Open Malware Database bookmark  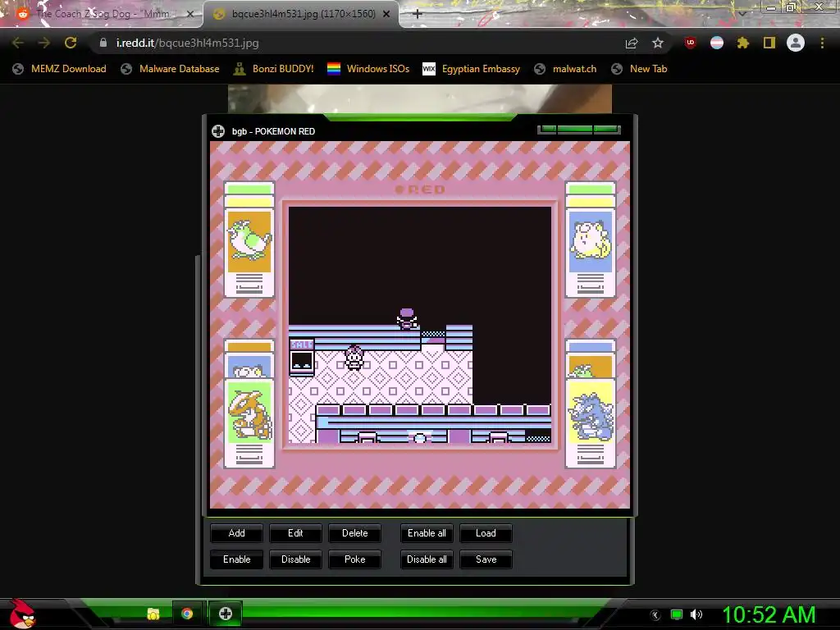coord(170,69)
